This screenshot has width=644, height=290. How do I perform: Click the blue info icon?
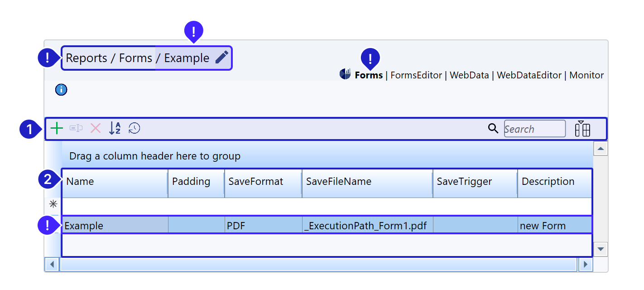61,90
